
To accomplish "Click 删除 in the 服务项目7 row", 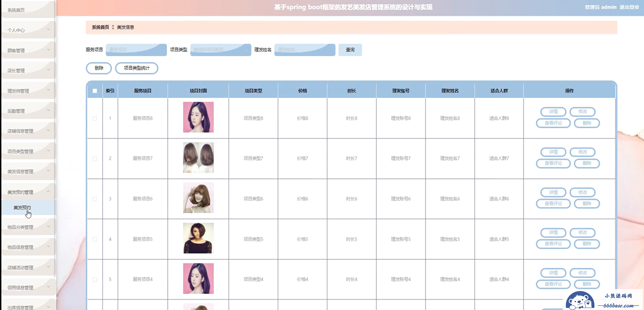I will coord(587,164).
